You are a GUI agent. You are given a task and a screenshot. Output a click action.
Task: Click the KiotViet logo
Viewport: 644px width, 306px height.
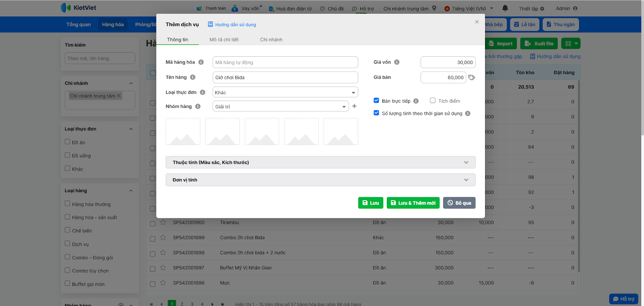[x=78, y=8]
